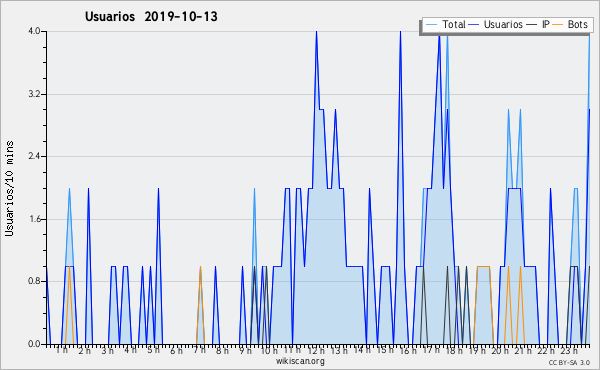Screen dimensions: 600x370
Task: Click the orange Bots peak at 7 h
Action: [x=200, y=267]
